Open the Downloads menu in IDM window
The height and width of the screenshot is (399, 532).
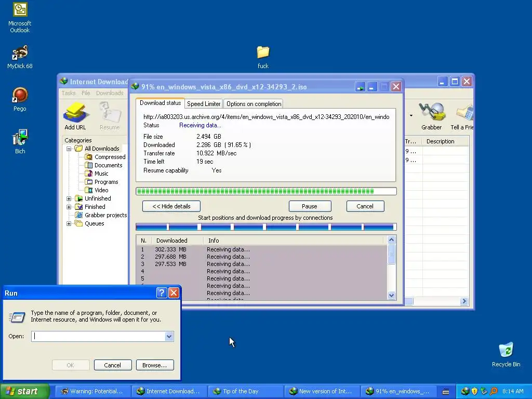click(110, 93)
